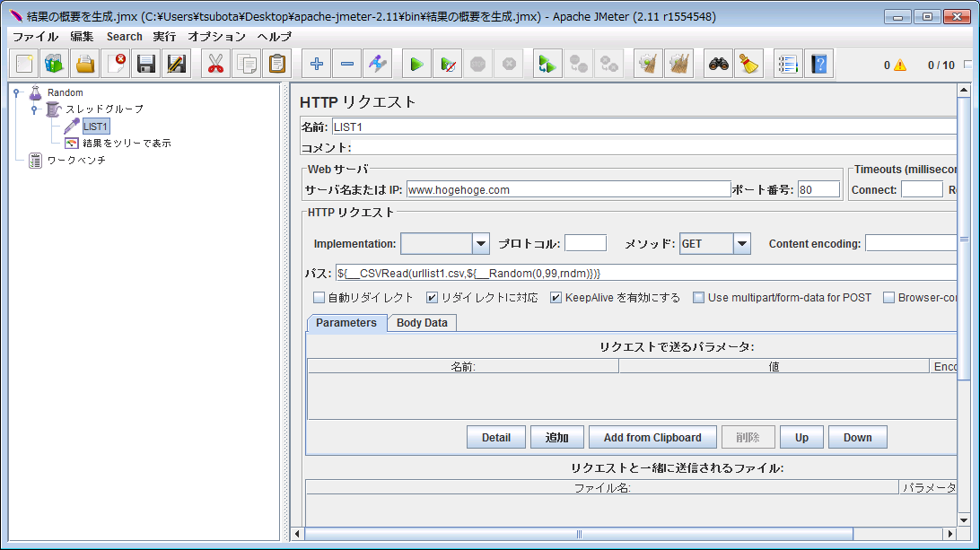The height and width of the screenshot is (550, 980).
Task: Click the Toggle enable/disable icon
Action: pyautogui.click(x=378, y=64)
